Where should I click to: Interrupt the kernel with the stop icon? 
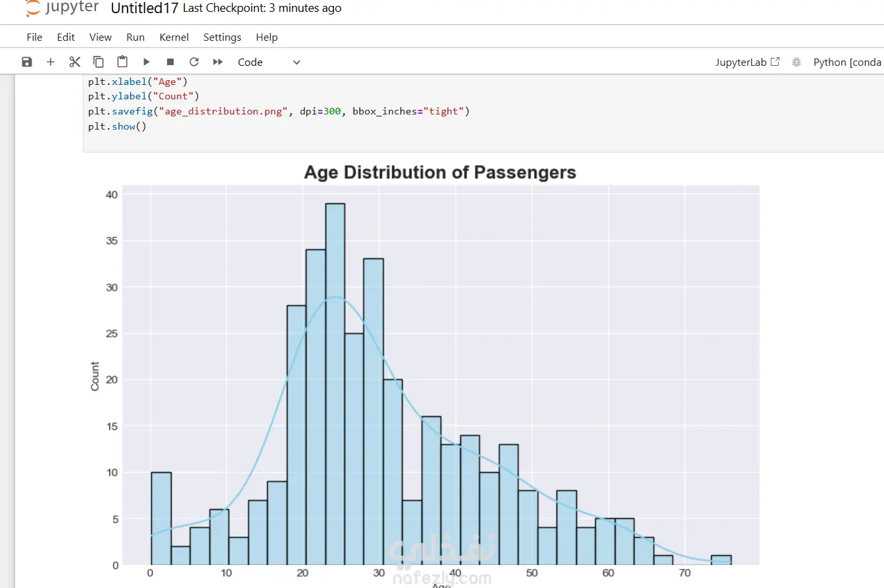[x=170, y=62]
